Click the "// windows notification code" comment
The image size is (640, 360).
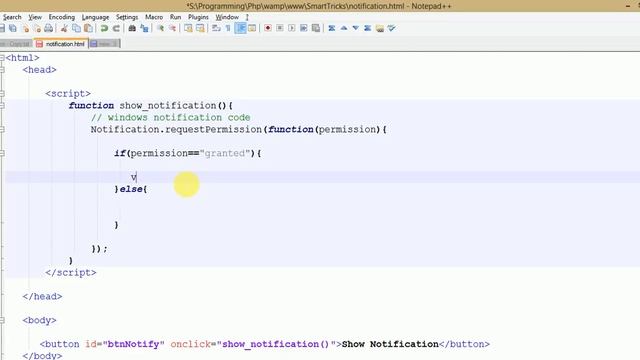[171, 118]
